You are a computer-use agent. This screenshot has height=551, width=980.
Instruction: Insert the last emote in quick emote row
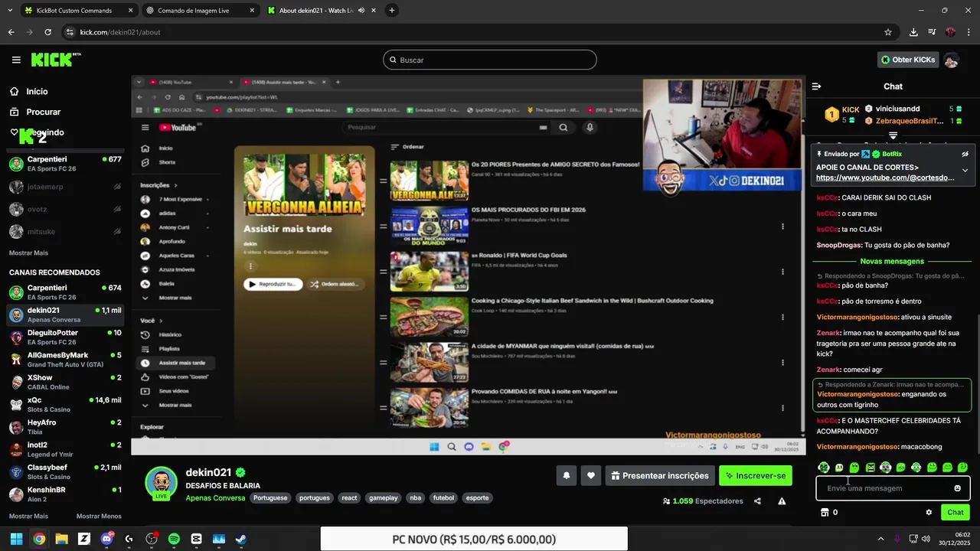click(x=962, y=467)
